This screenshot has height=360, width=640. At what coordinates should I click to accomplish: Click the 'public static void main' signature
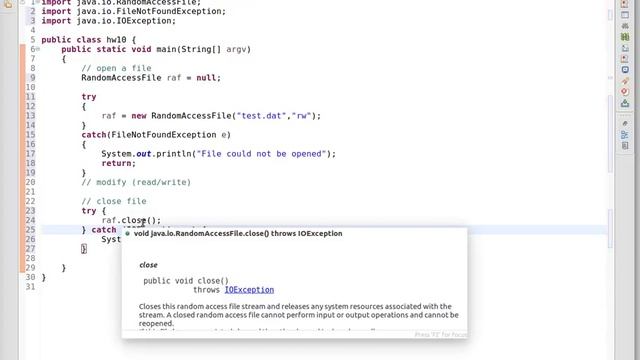(156, 49)
